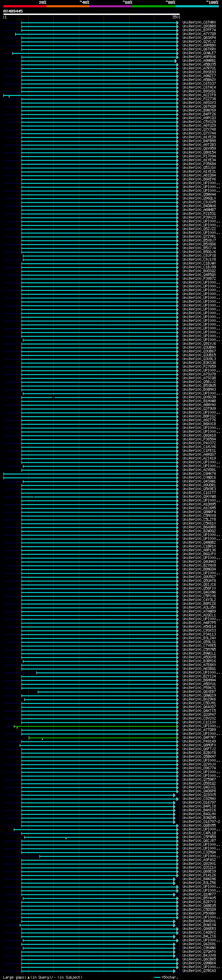Select the UniRef100_A1DH95 label
Screen dimensions: 222x980
(199, 504)
